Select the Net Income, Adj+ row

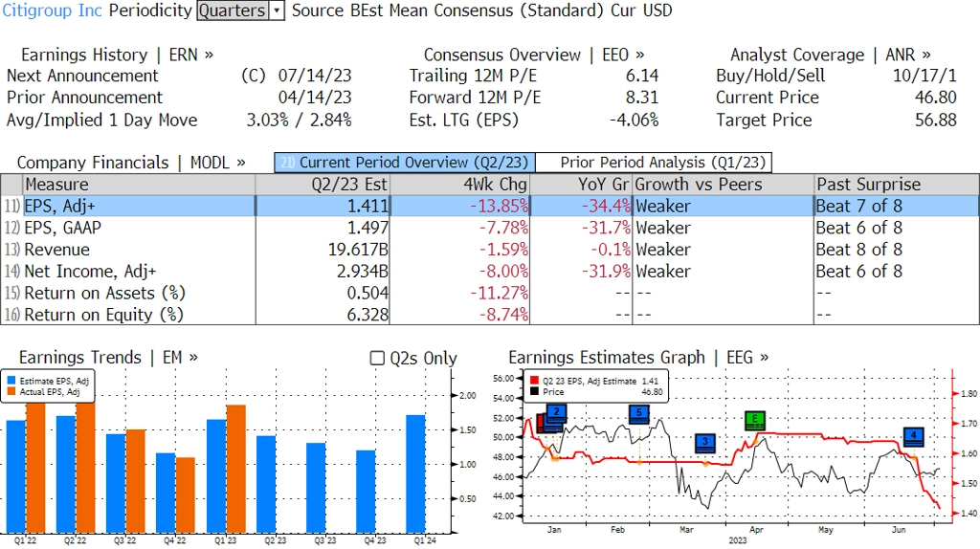click(490, 272)
